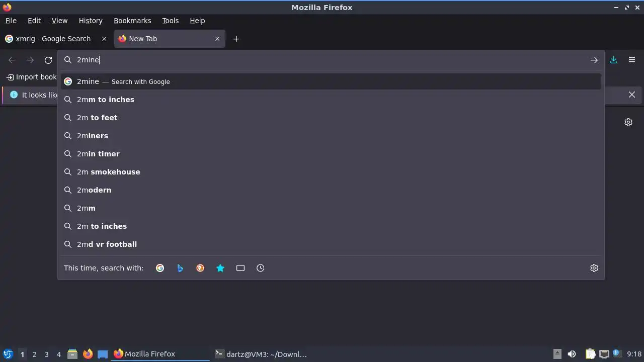The width and height of the screenshot is (644, 362).
Task: Search this time with DuckDuckGo icon
Action: (x=200, y=268)
